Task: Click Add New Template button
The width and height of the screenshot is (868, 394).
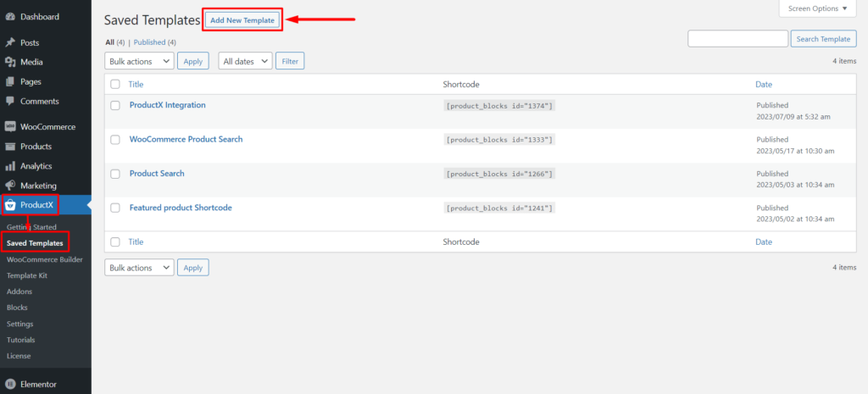Action: click(242, 20)
